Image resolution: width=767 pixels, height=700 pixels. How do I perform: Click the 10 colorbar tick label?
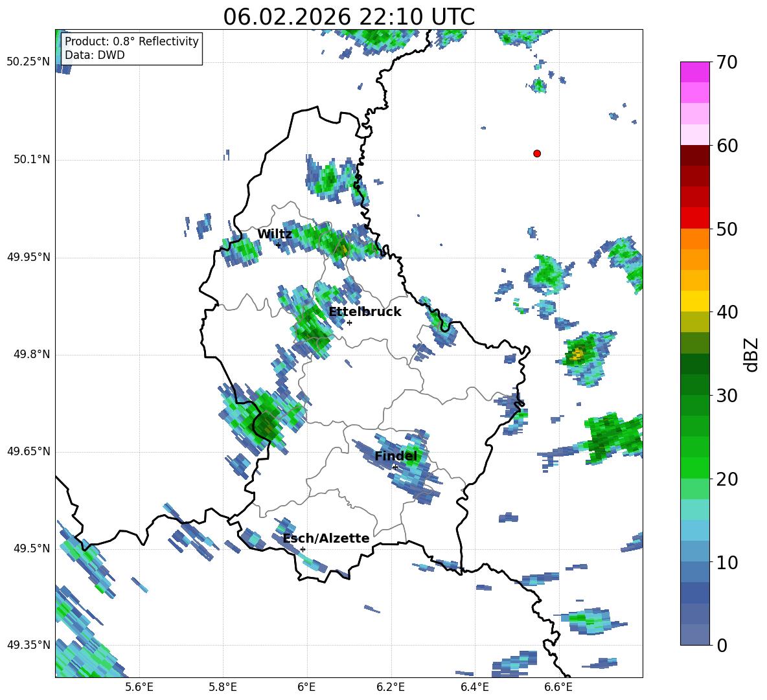click(x=726, y=562)
